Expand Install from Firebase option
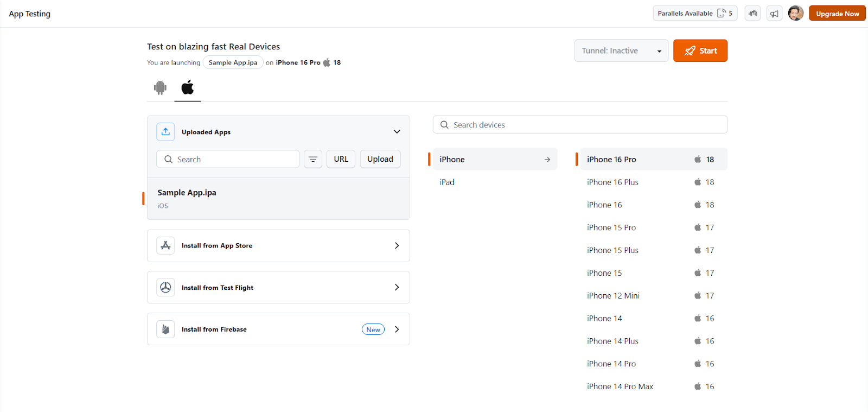The height and width of the screenshot is (412, 868). click(x=397, y=329)
